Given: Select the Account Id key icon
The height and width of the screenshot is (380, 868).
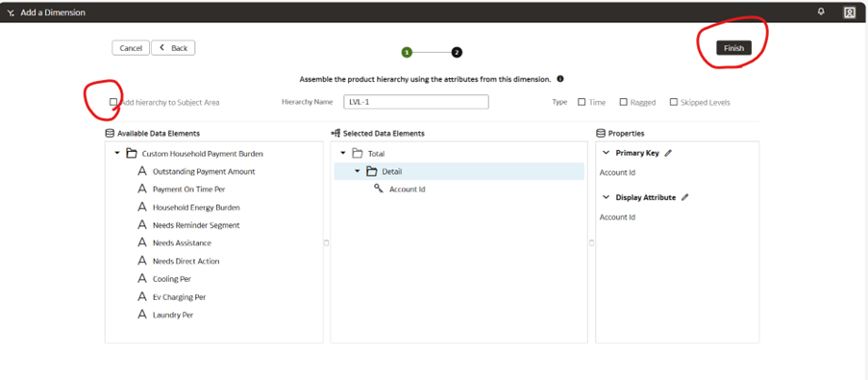Looking at the screenshot, I should 379,189.
